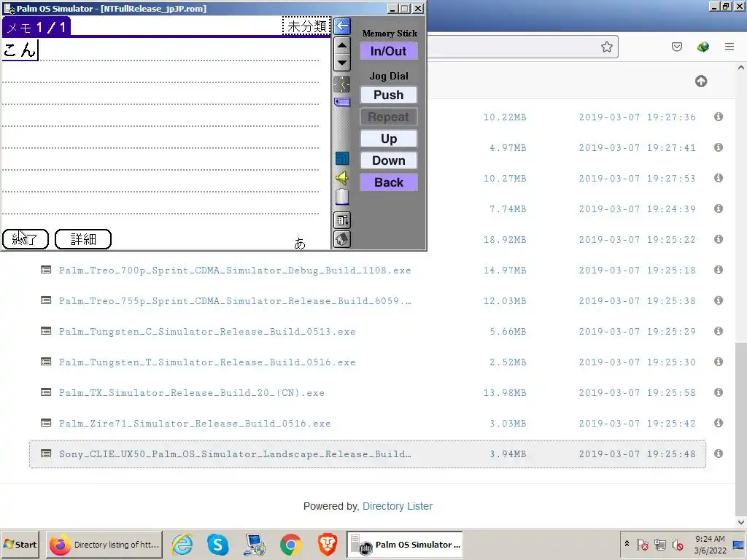
Task: Show info for the Palm_TX_Simulator file
Action: [719, 392]
